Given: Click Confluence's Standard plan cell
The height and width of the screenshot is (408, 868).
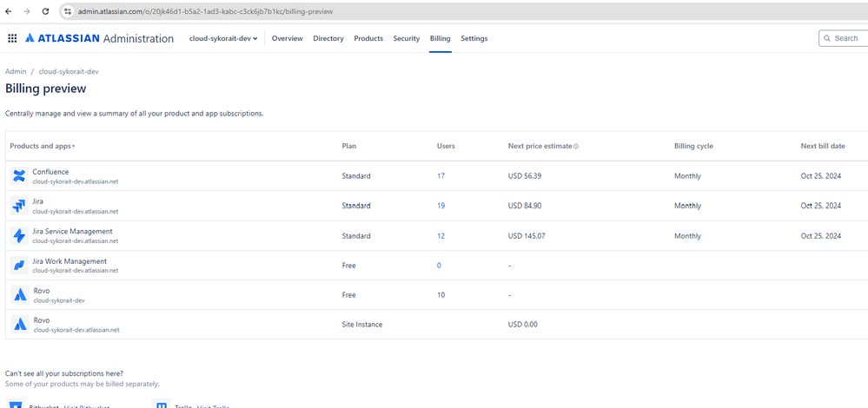Looking at the screenshot, I should click(x=356, y=176).
